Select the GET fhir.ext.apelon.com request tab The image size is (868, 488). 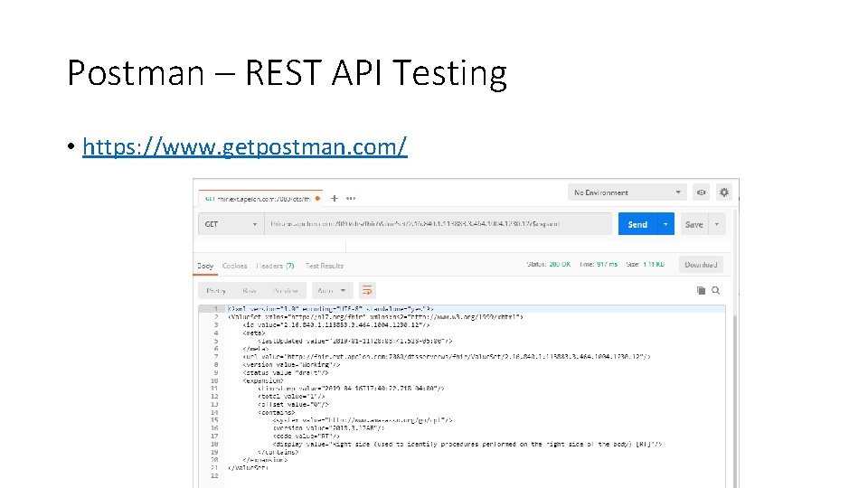pos(260,198)
